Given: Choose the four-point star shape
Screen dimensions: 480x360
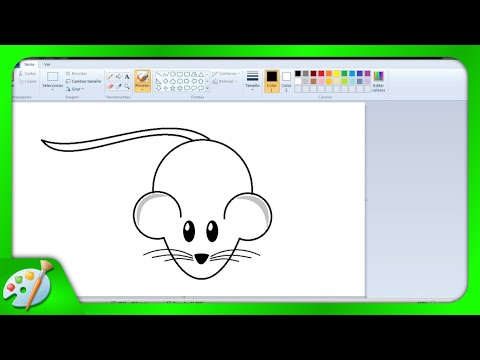Looking at the screenshot, I should coord(166,88).
